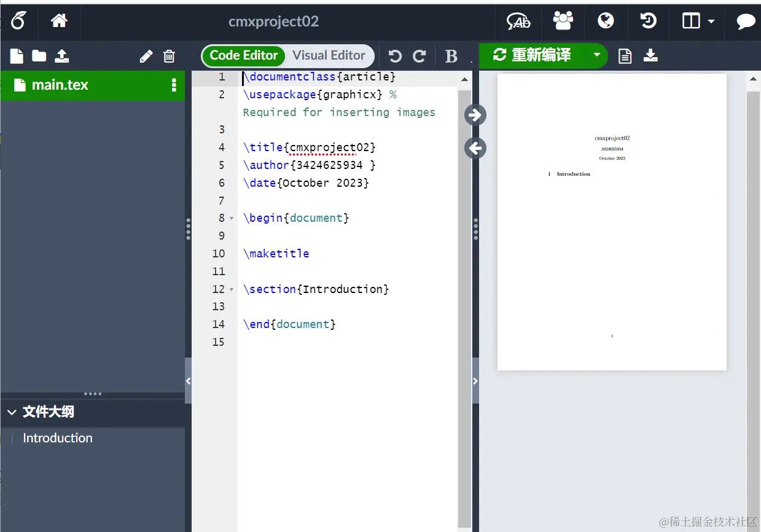Fold the section at line 12
This screenshot has width=761, height=532.
click(x=232, y=289)
